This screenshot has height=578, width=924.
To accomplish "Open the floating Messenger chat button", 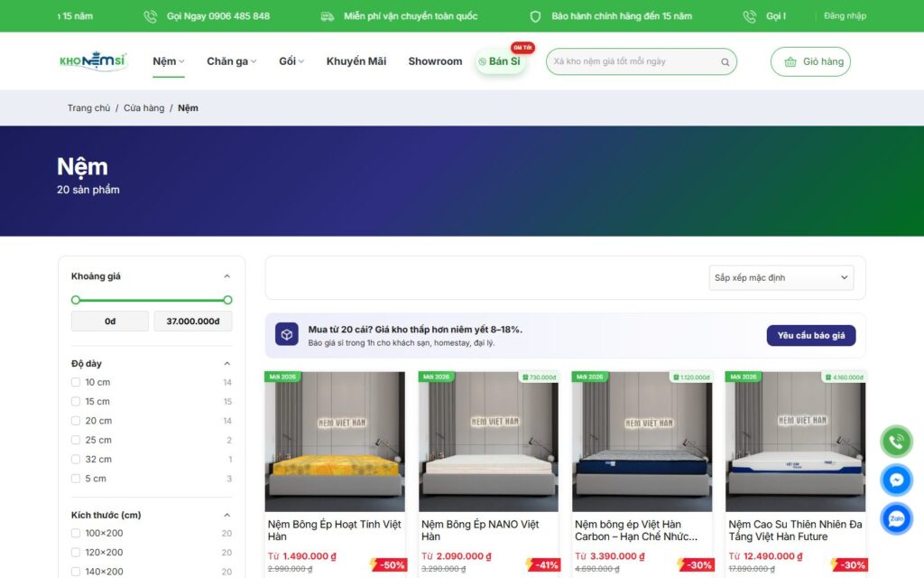I will [x=896, y=480].
